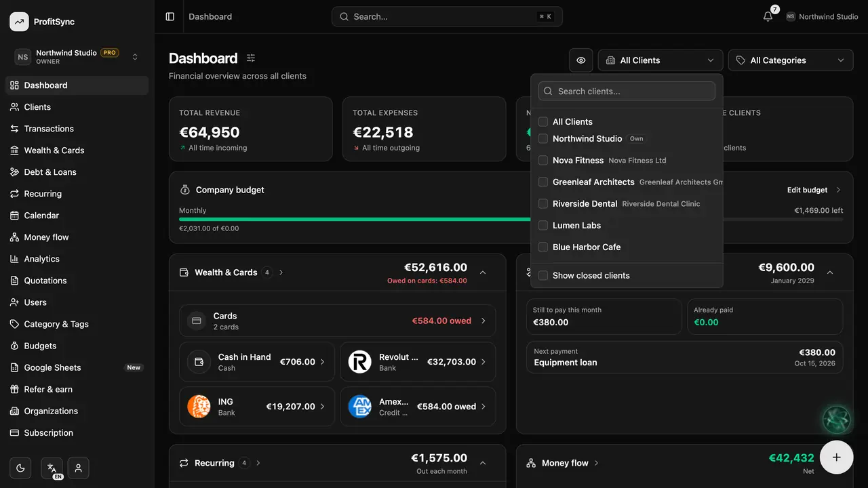
Task: Toggle the sidebar collapse icon
Action: click(170, 16)
